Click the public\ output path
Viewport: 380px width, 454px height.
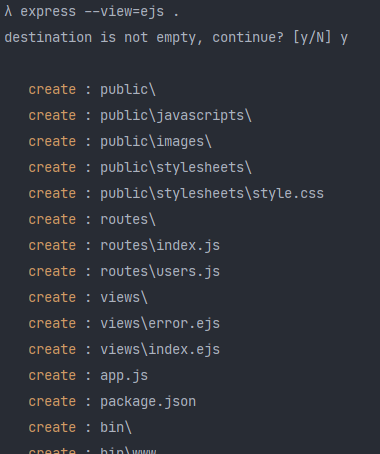tap(128, 90)
